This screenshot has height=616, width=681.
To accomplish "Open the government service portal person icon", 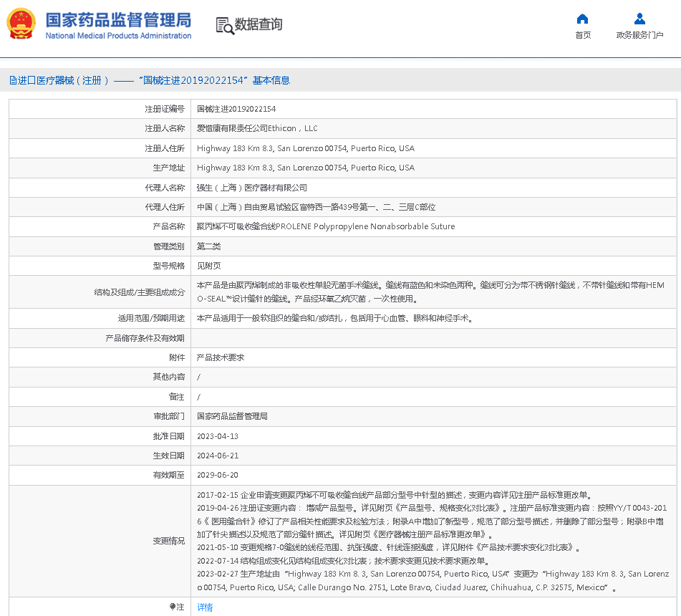I will click(639, 19).
